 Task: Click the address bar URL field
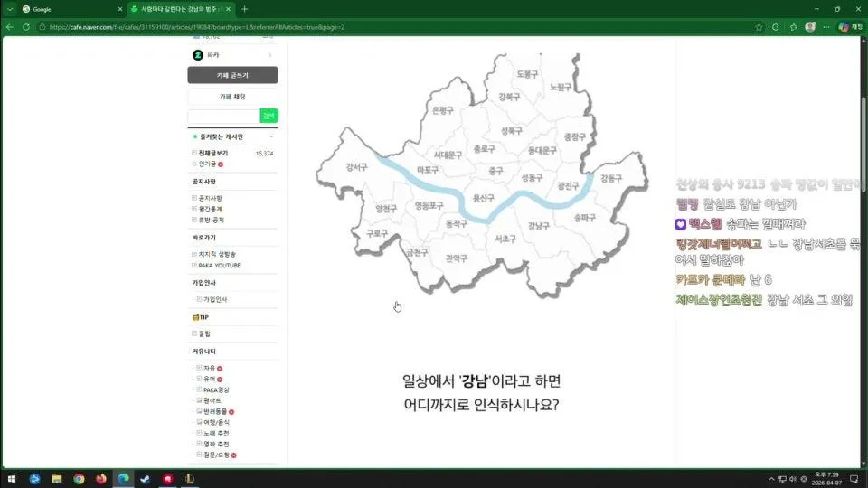(x=399, y=26)
